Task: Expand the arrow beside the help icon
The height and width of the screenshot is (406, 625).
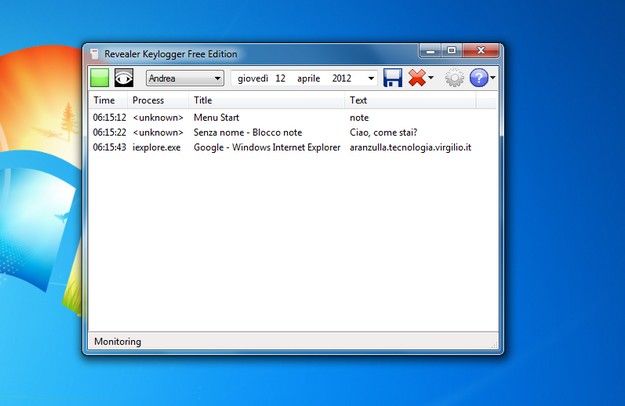Action: pos(493,78)
